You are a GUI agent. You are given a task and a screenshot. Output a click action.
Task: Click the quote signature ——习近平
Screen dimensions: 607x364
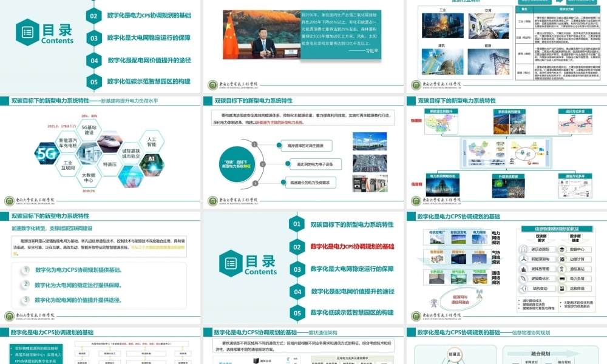click(x=363, y=51)
